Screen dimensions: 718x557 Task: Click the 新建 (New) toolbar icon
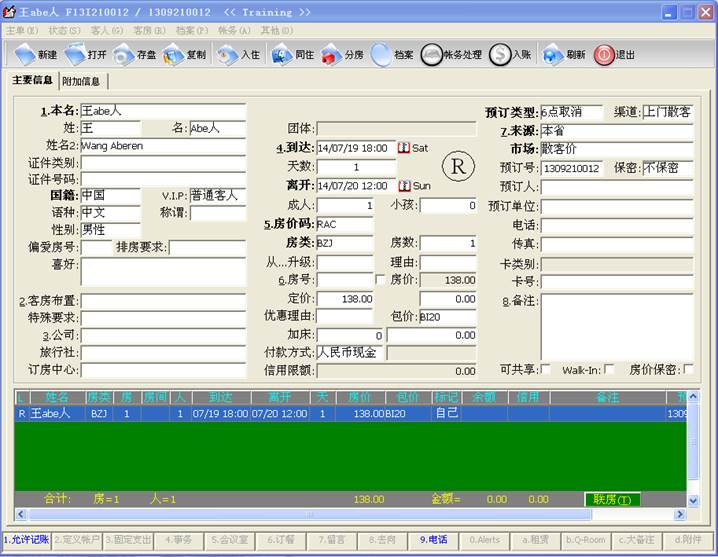(x=25, y=55)
